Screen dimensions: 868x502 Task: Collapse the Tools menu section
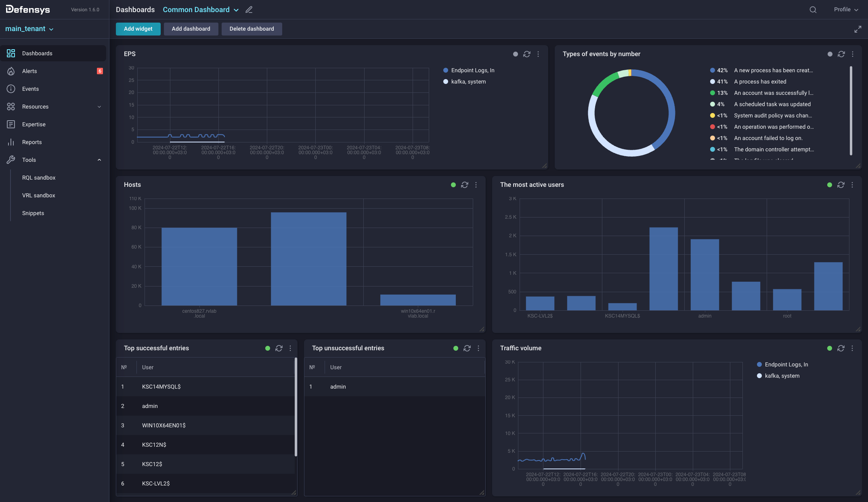(x=99, y=160)
